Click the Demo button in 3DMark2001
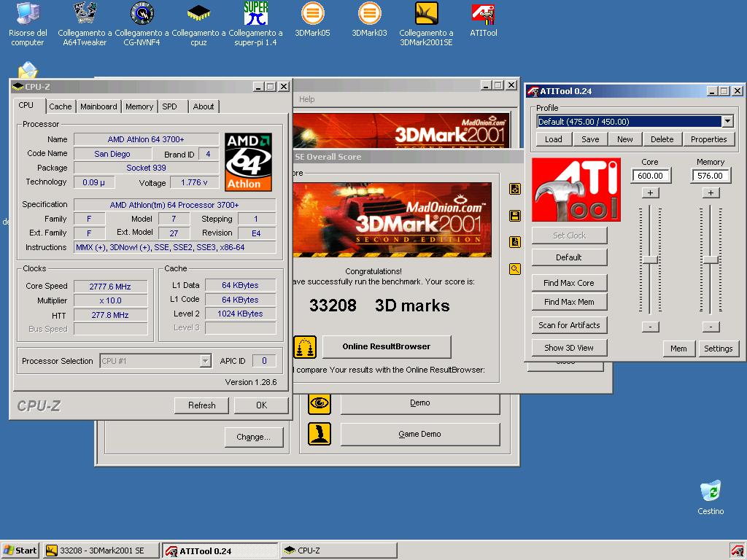747x560 pixels. pos(419,402)
